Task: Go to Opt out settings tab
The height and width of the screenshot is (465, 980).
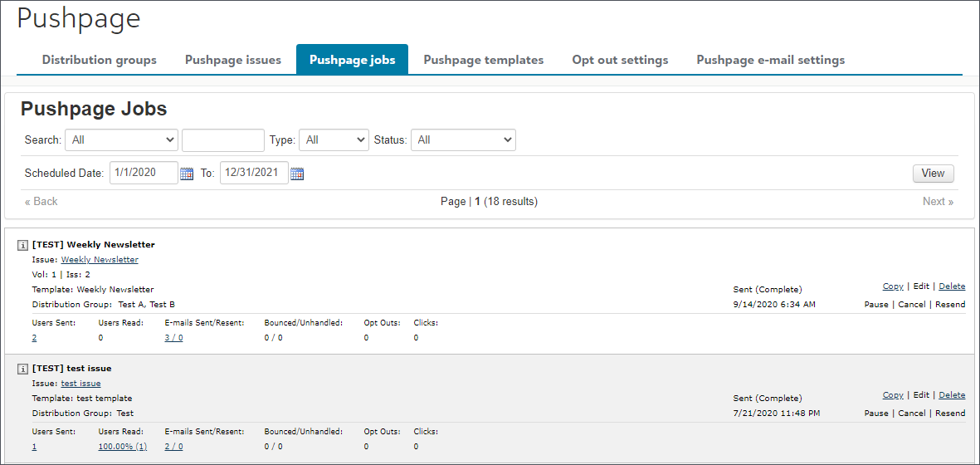Action: (620, 60)
